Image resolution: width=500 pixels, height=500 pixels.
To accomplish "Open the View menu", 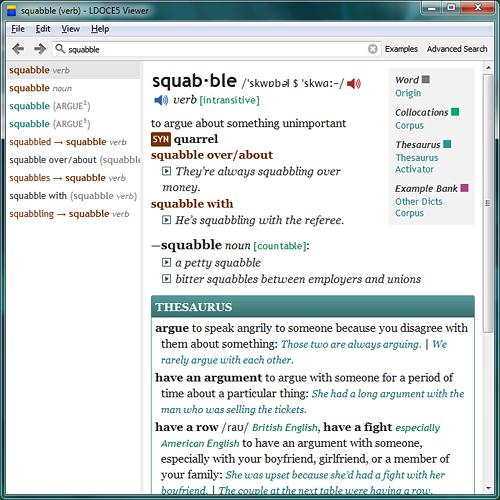I will tap(71, 29).
